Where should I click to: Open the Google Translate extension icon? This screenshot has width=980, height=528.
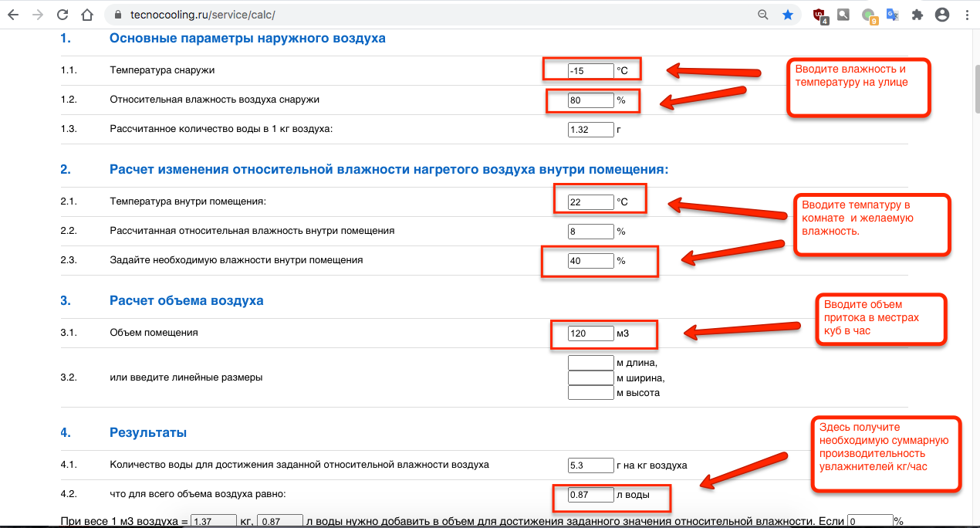[x=892, y=15]
